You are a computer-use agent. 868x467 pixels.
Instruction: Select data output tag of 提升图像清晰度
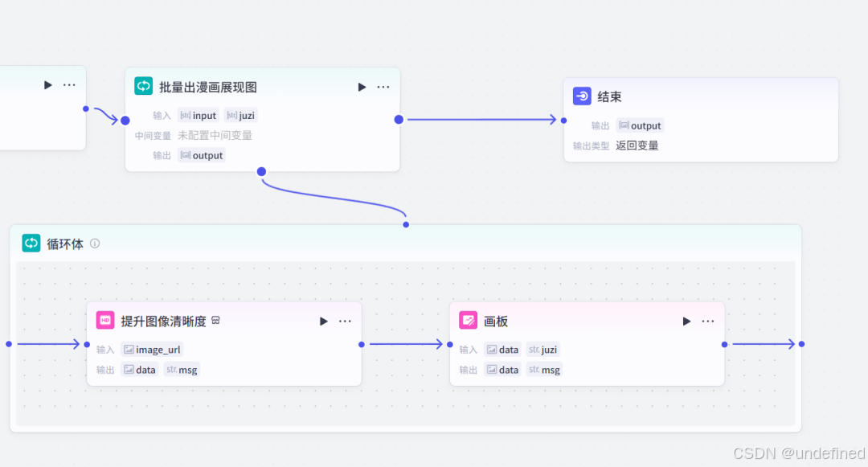140,370
